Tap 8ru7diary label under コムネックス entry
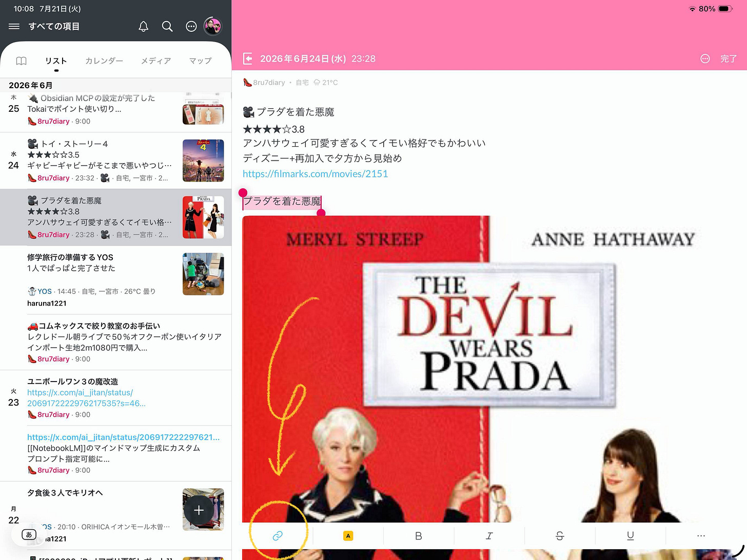The height and width of the screenshot is (560, 747). pyautogui.click(x=49, y=359)
